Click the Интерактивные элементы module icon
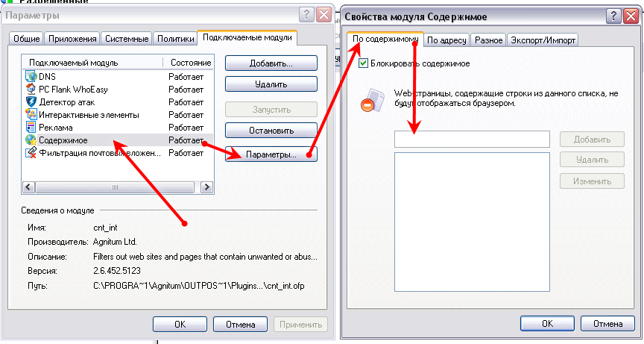Viewport: 644px width, 344px height. [31, 115]
